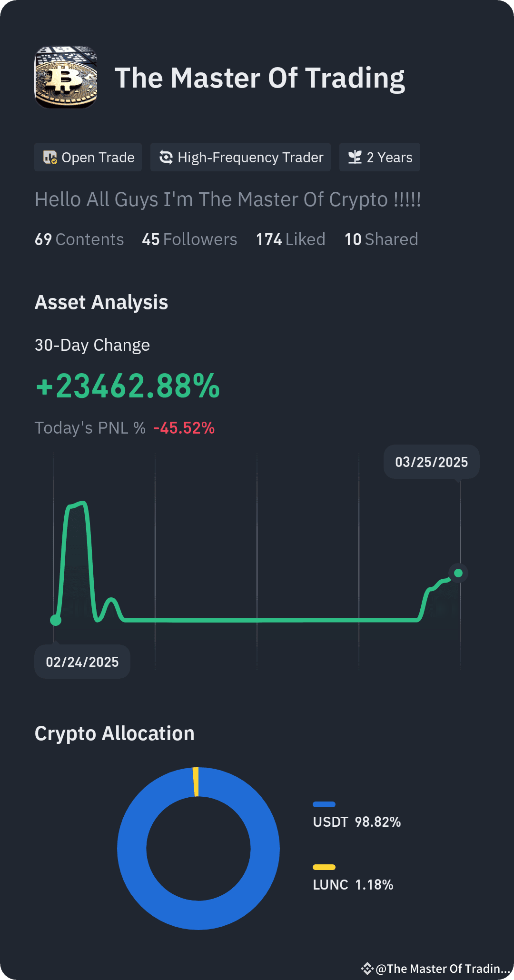Open the 45 Followers stat
514x980 pixels.
(189, 239)
